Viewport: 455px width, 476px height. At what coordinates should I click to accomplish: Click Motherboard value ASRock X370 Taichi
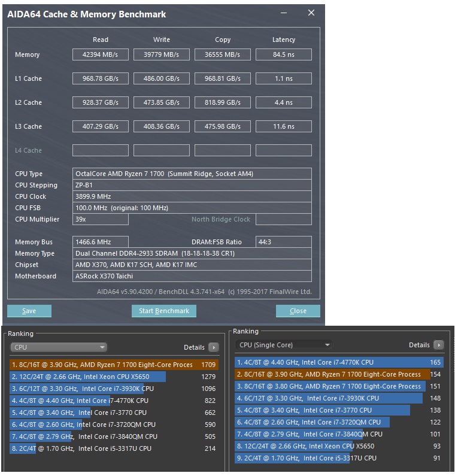click(192, 276)
